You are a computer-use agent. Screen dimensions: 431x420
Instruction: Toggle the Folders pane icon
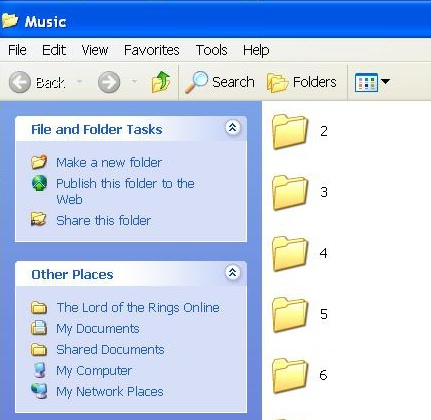click(277, 83)
